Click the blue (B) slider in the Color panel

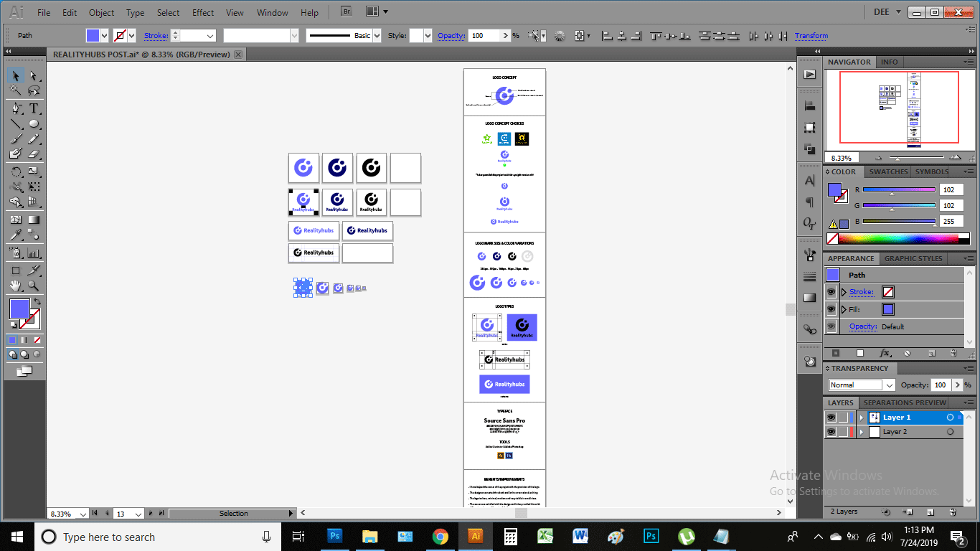(899, 221)
